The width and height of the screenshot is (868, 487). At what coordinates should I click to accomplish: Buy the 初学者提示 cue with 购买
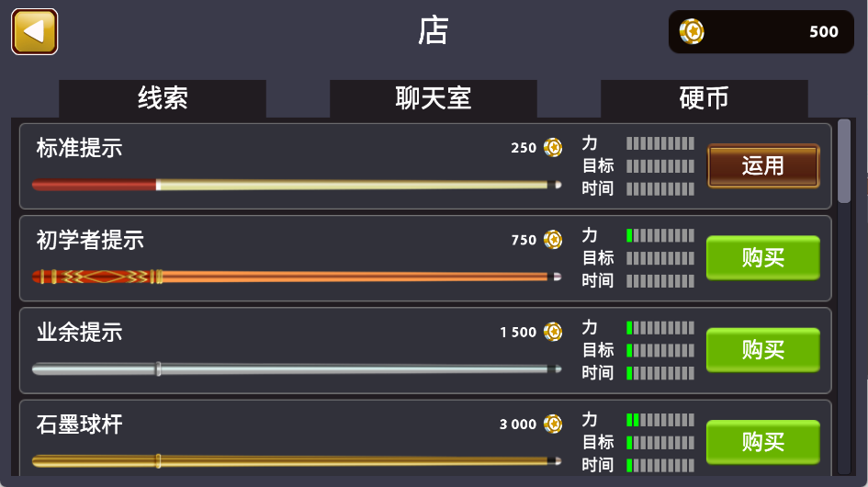[x=763, y=257]
